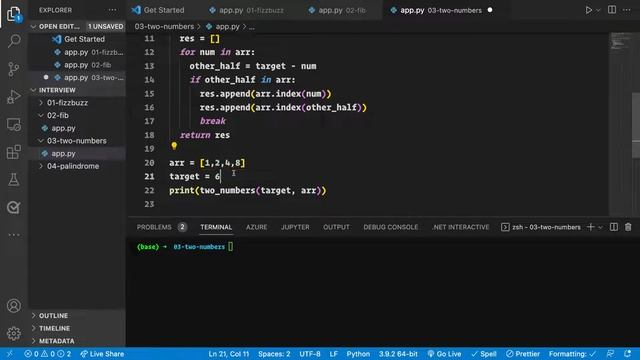
Task: Click Prettier status item
Action: pos(523,354)
